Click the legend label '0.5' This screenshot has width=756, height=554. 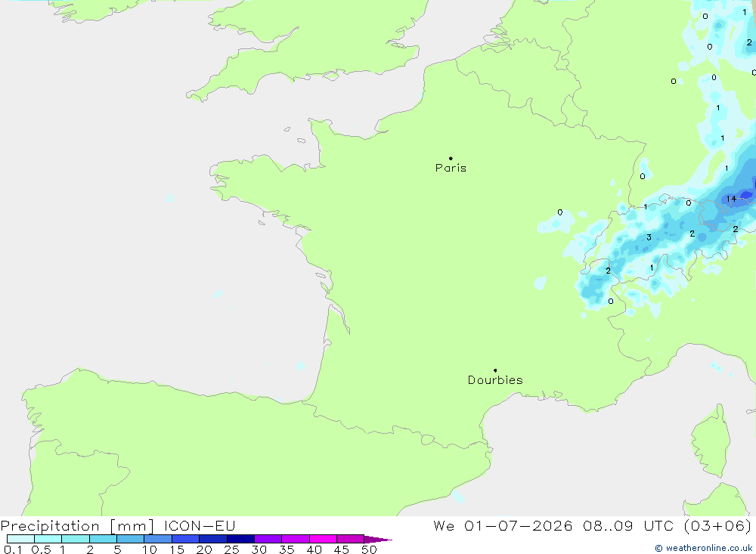[x=41, y=549]
